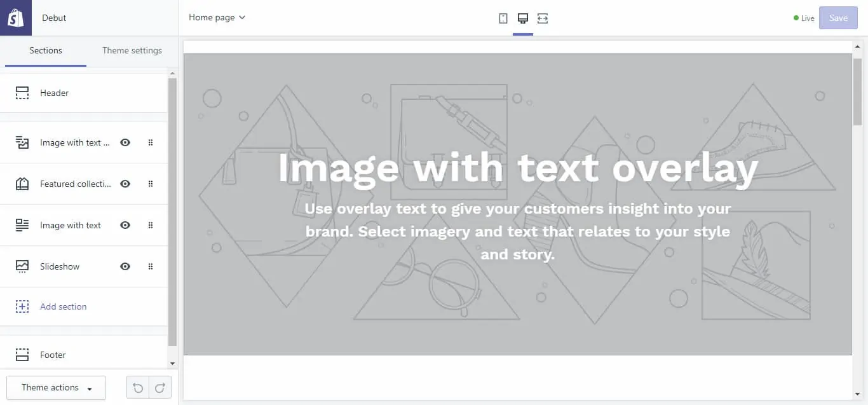868x405 pixels.
Task: Select the Header section icon
Action: tap(22, 93)
